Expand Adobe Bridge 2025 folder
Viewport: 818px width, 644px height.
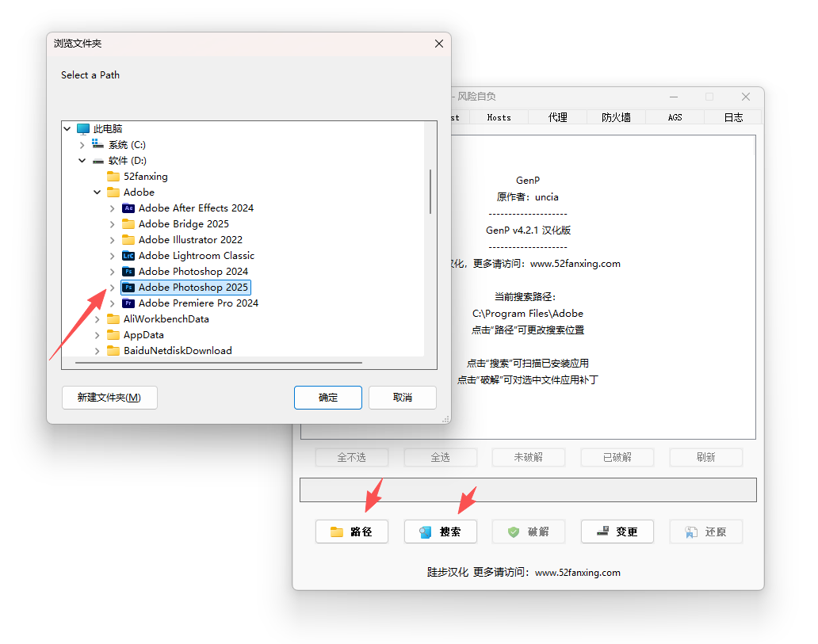(x=113, y=224)
